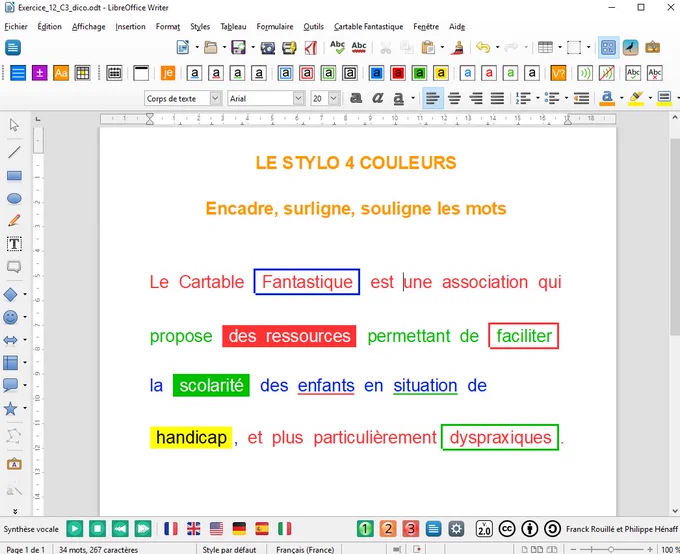Click the green sound waves icon
680x554 pixels.
point(585,73)
